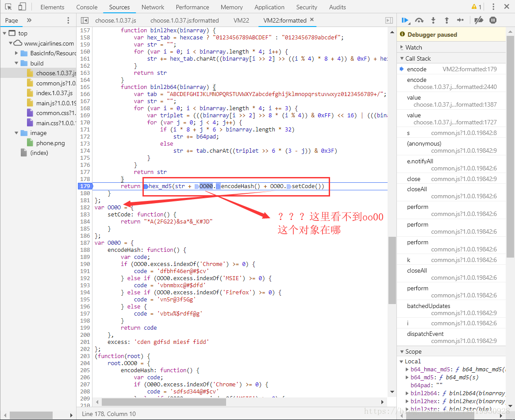Deactivate breakpoints toggle
The image size is (515, 420).
(479, 20)
